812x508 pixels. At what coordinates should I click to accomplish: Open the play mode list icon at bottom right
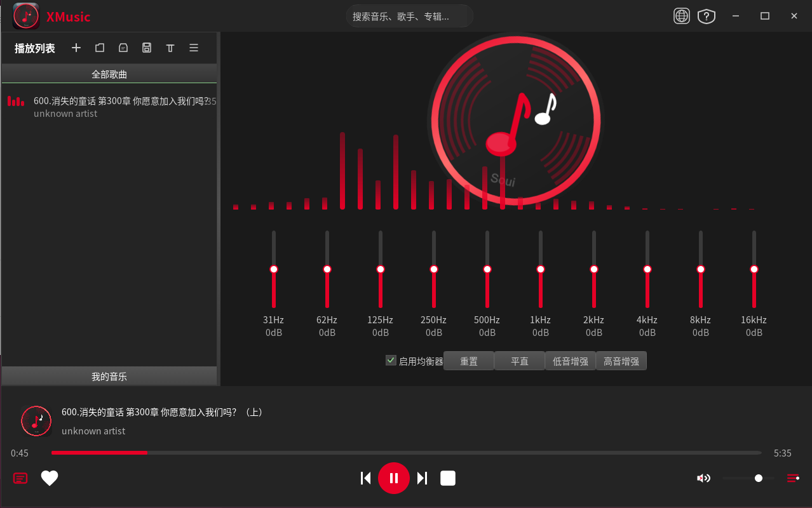point(793,478)
